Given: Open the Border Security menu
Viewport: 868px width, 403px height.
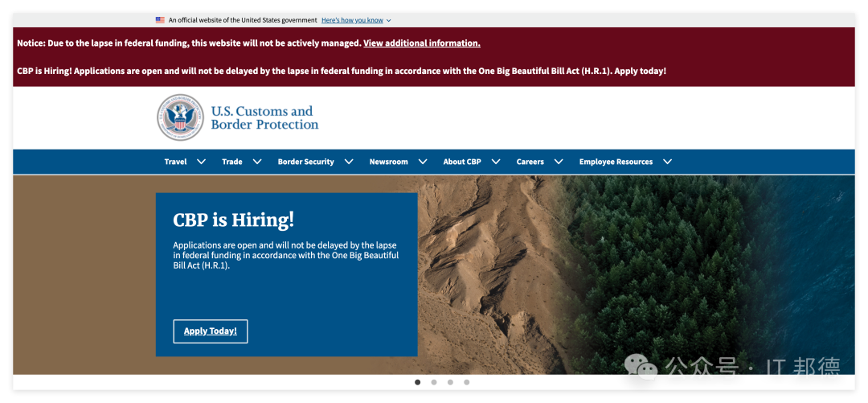Looking at the screenshot, I should click(x=305, y=162).
